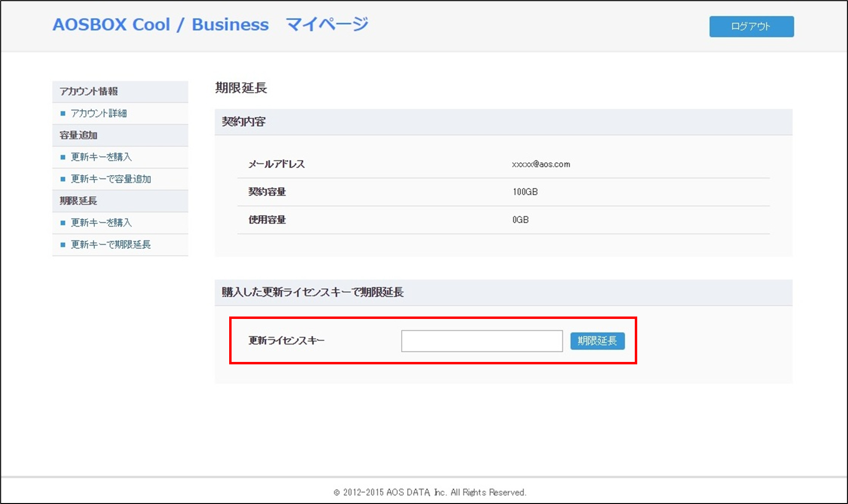Click the 期限延長 submit button
This screenshot has width=848, height=504.
coord(597,341)
